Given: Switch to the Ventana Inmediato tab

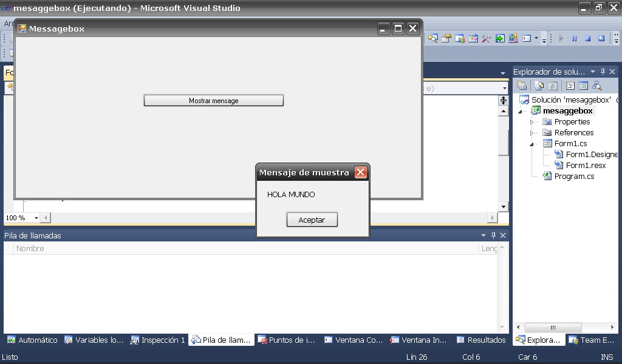Looking at the screenshot, I should 418,340.
